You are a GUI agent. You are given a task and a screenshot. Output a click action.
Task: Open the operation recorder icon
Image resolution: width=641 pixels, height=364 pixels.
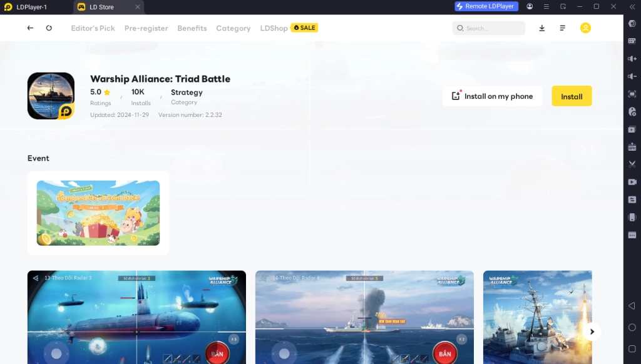(x=632, y=111)
